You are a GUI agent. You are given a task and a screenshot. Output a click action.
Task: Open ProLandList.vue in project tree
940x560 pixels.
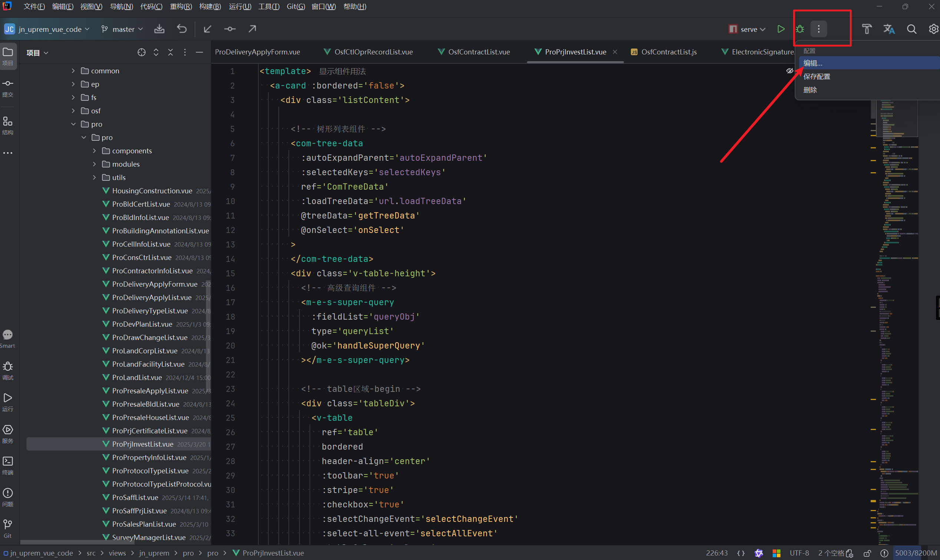point(137,377)
